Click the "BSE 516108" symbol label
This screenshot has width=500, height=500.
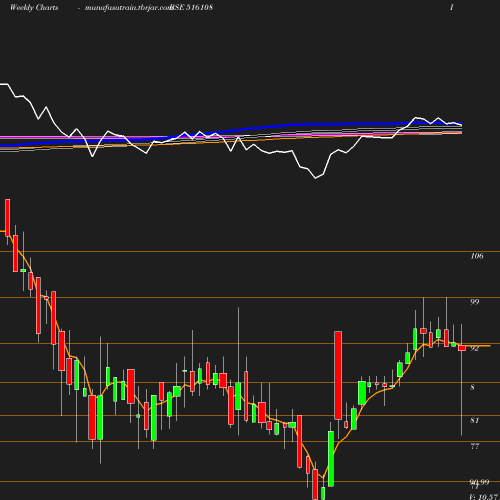191,7
